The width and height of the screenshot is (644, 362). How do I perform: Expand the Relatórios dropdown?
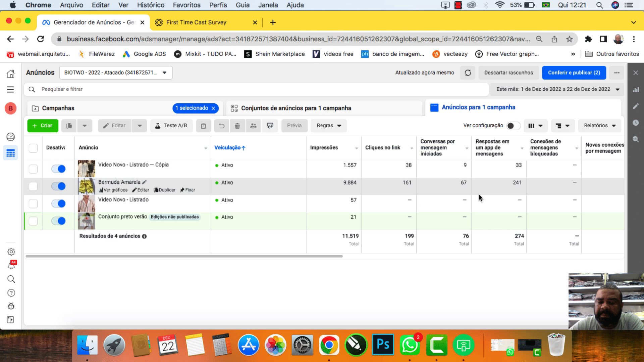pyautogui.click(x=599, y=126)
